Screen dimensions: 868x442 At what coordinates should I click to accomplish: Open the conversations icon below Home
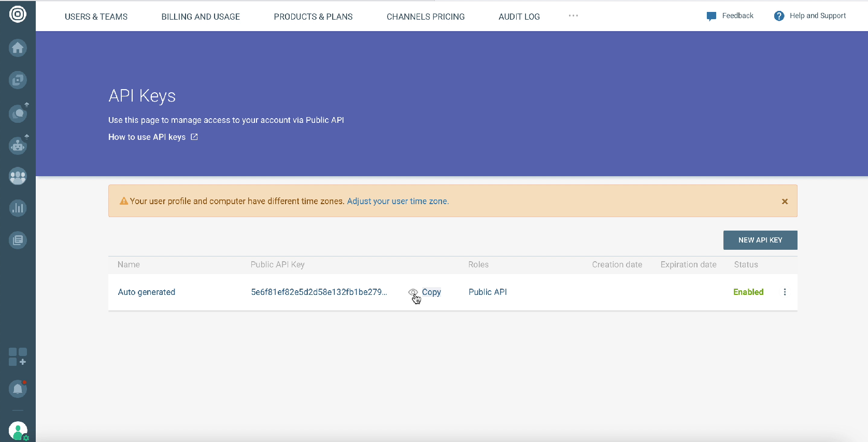[x=18, y=80]
